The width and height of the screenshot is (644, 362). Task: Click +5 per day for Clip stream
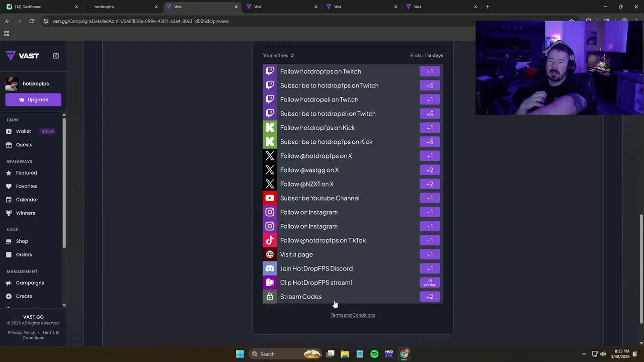pyautogui.click(x=430, y=283)
